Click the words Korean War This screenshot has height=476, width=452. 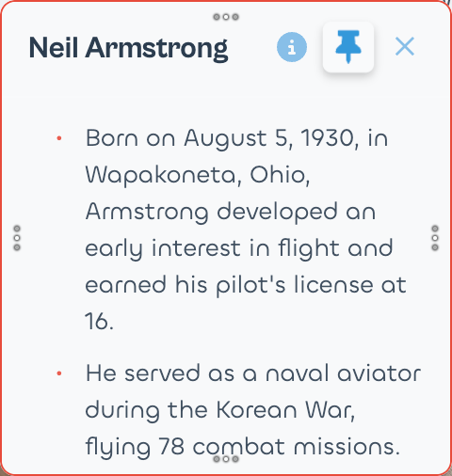click(285, 410)
